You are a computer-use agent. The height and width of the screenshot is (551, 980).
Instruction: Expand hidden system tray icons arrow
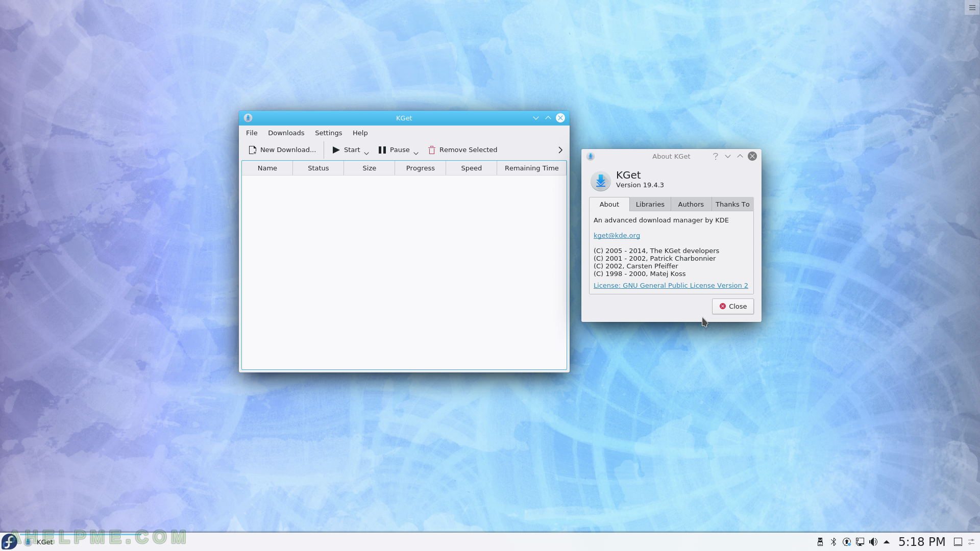point(887,542)
